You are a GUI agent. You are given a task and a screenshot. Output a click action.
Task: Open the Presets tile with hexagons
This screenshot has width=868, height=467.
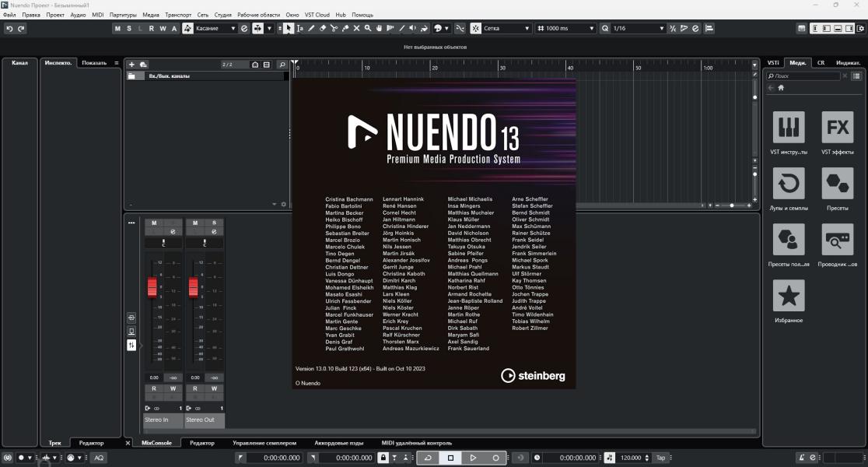pos(838,184)
